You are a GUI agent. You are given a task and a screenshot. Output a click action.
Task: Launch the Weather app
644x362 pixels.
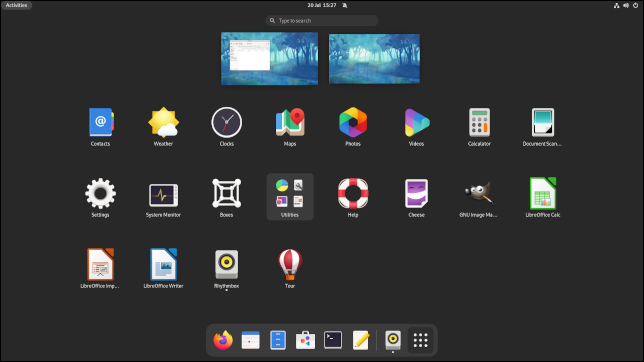tap(163, 127)
